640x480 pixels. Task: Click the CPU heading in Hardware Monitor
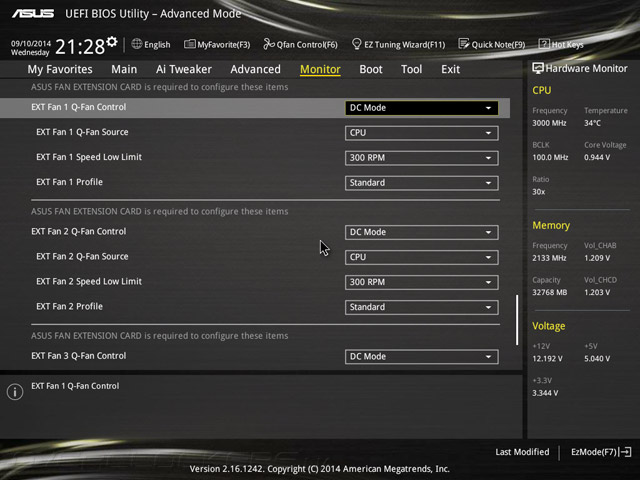[542, 91]
